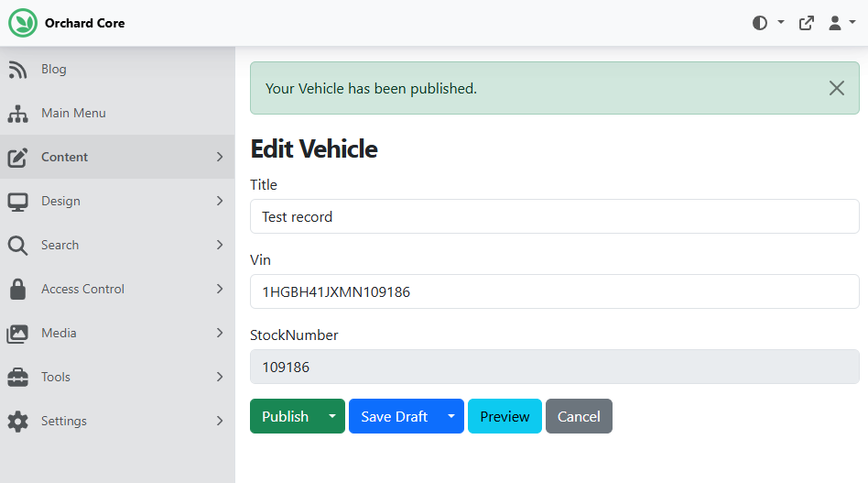868x483 pixels.
Task: Click the Title input field
Action: pyautogui.click(x=554, y=216)
